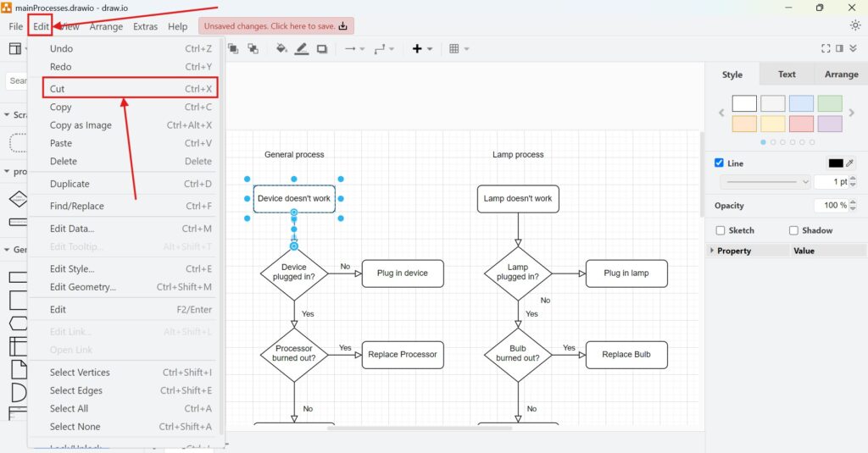
Task: Open the table insert dropdown
Action: pyautogui.click(x=459, y=49)
